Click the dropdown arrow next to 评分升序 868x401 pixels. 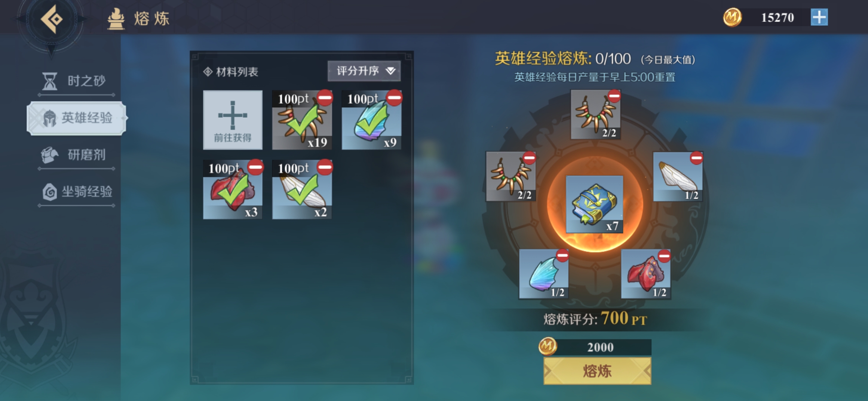click(x=390, y=71)
